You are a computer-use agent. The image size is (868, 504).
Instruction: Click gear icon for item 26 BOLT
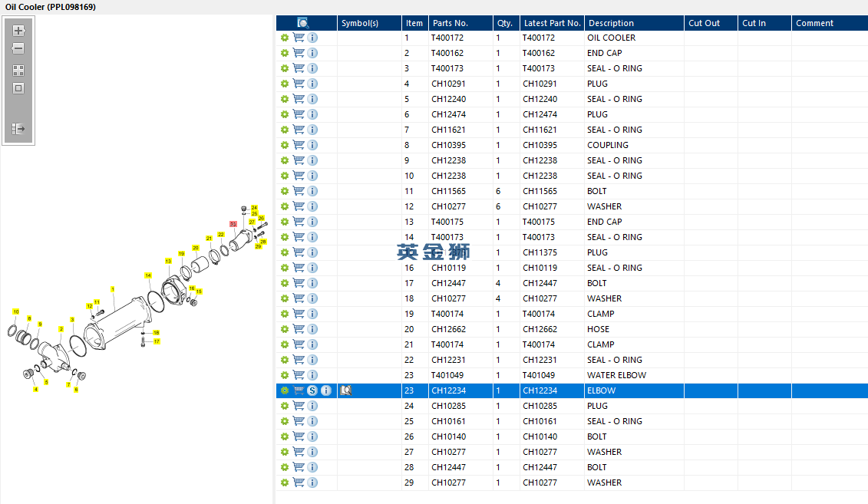tap(285, 436)
